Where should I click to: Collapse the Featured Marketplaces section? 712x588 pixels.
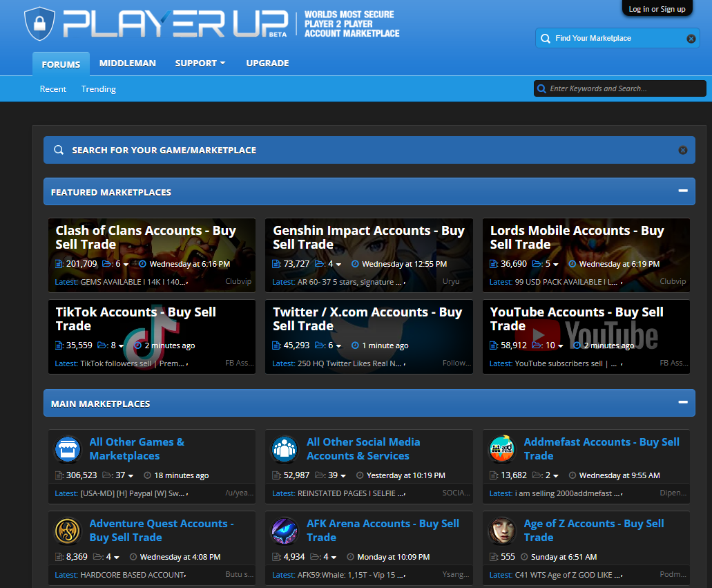(682, 191)
